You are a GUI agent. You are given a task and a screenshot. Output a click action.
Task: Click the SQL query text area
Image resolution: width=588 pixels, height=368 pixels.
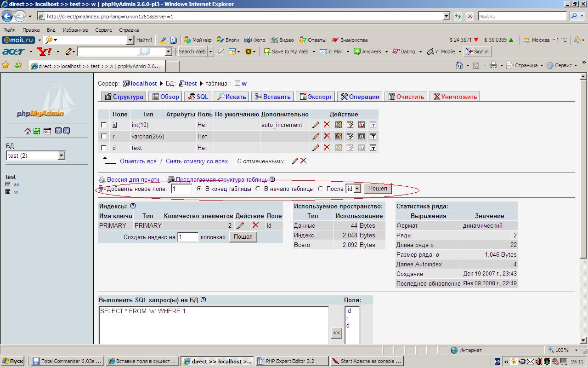[x=214, y=325]
